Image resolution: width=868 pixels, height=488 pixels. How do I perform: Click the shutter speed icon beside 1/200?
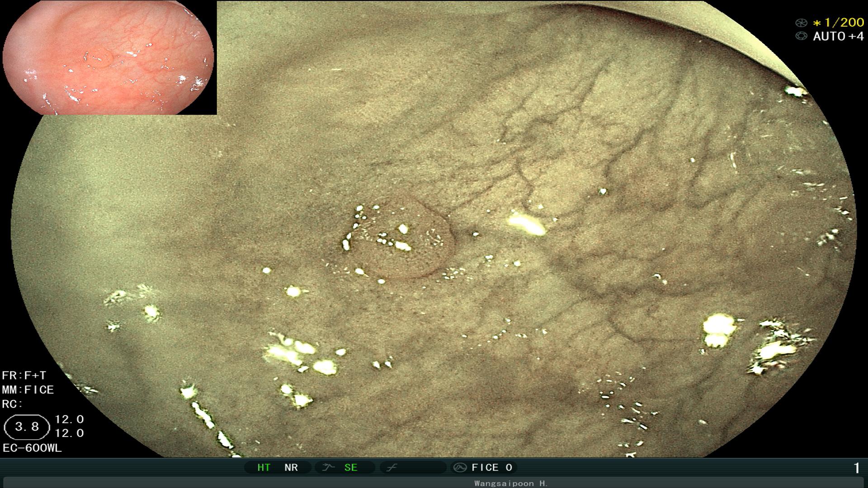pos(801,23)
